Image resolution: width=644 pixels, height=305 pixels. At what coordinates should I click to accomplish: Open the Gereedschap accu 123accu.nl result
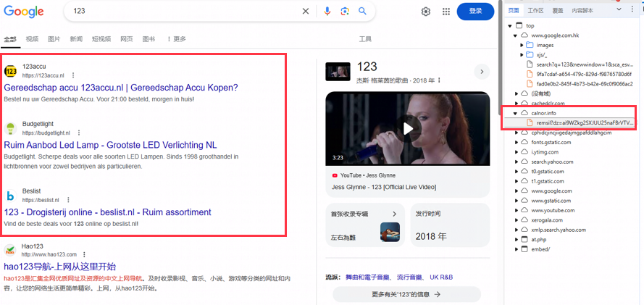tap(121, 88)
